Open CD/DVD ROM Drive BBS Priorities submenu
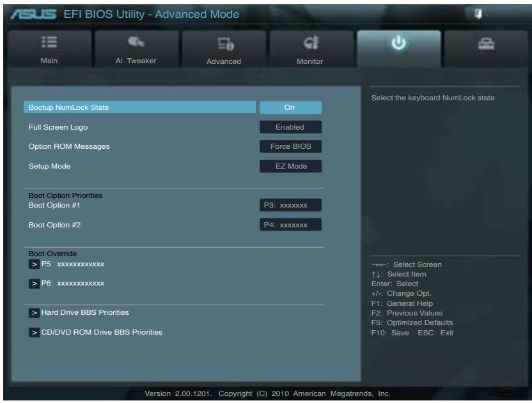Viewport: 532px width, 403px height. pyautogui.click(x=102, y=332)
